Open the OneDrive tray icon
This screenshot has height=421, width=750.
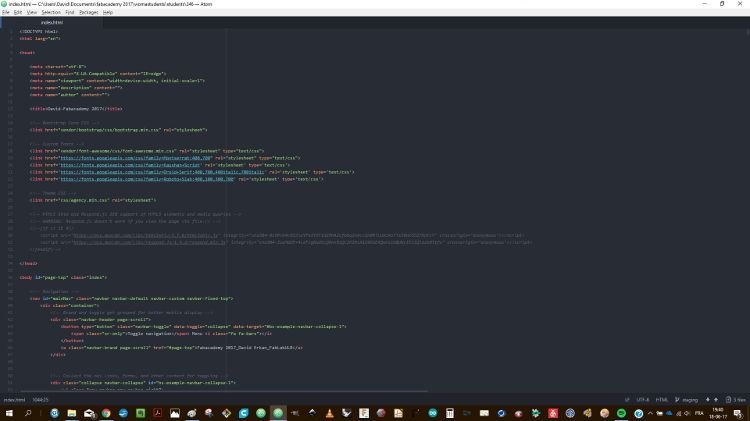(x=669, y=413)
